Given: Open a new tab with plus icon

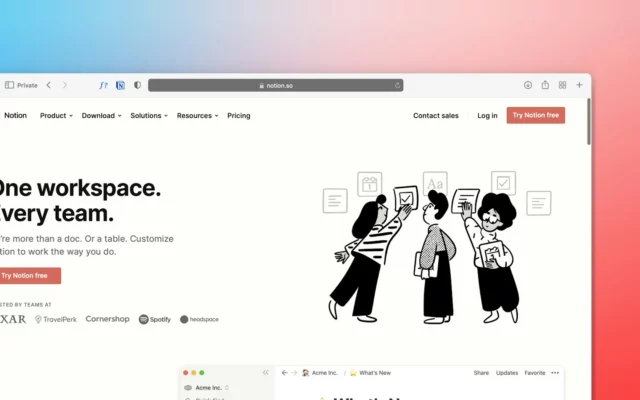Looking at the screenshot, I should pos(579,85).
